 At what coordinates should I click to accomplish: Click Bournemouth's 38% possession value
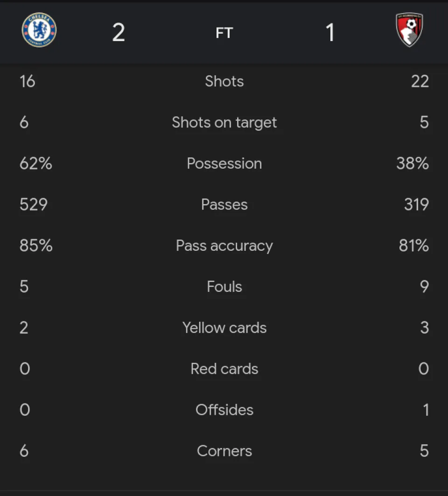(413, 163)
